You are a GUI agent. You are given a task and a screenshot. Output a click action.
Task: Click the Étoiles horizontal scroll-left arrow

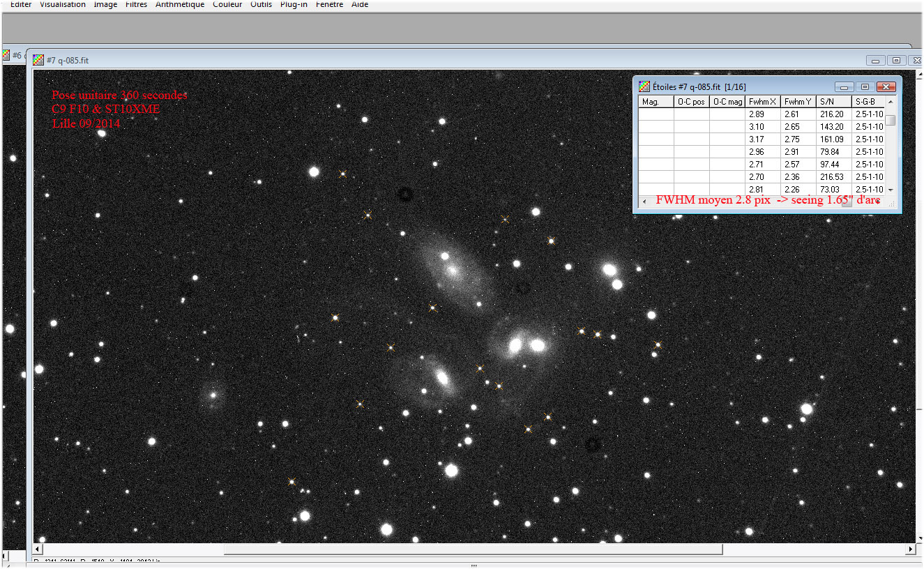(644, 201)
